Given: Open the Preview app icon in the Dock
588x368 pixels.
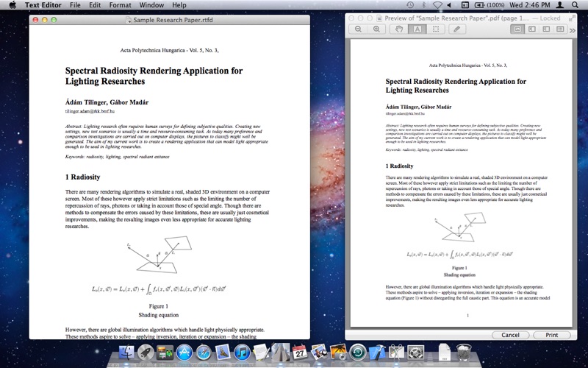Looking at the screenshot, I should (319, 353).
